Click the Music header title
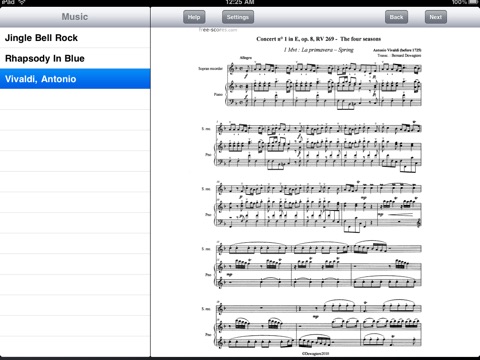 [x=75, y=17]
